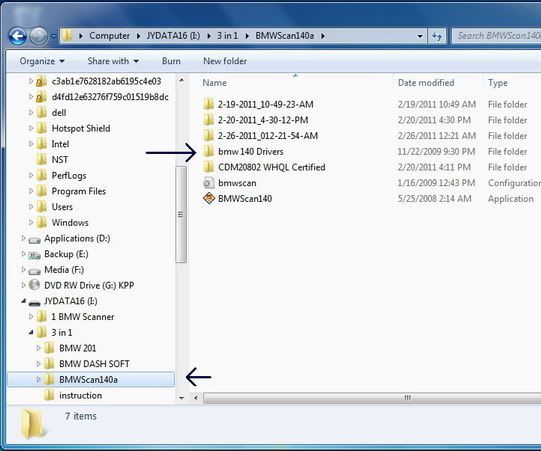Image resolution: width=541 pixels, height=451 pixels.
Task: Select 3 in 1 in the breadcrumb
Action: click(x=227, y=36)
